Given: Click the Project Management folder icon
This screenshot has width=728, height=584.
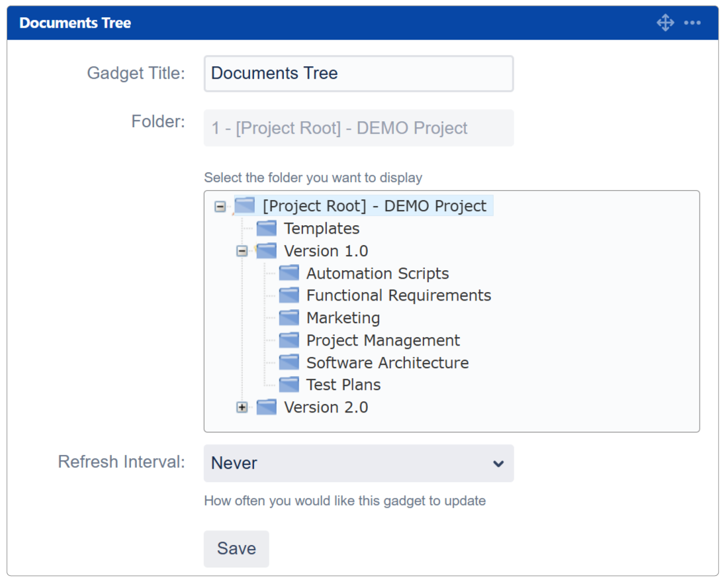Looking at the screenshot, I should tap(289, 340).
